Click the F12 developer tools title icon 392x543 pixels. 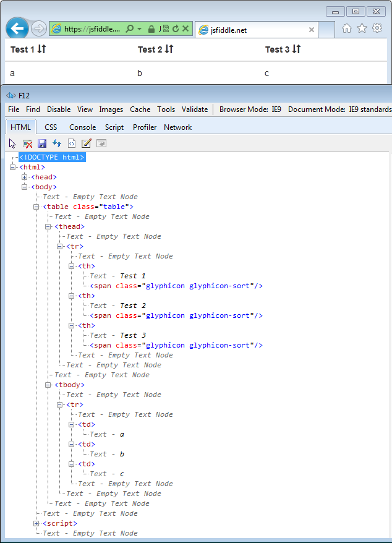pos(11,96)
